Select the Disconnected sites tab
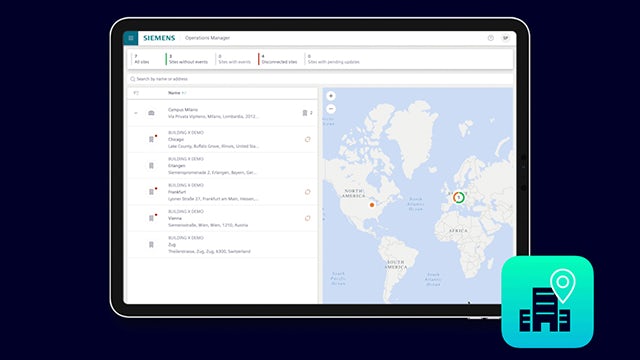The image size is (640, 360). [x=279, y=59]
